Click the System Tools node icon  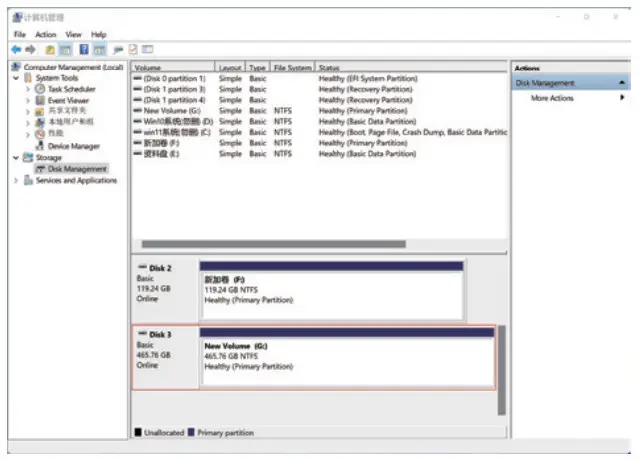(28, 78)
